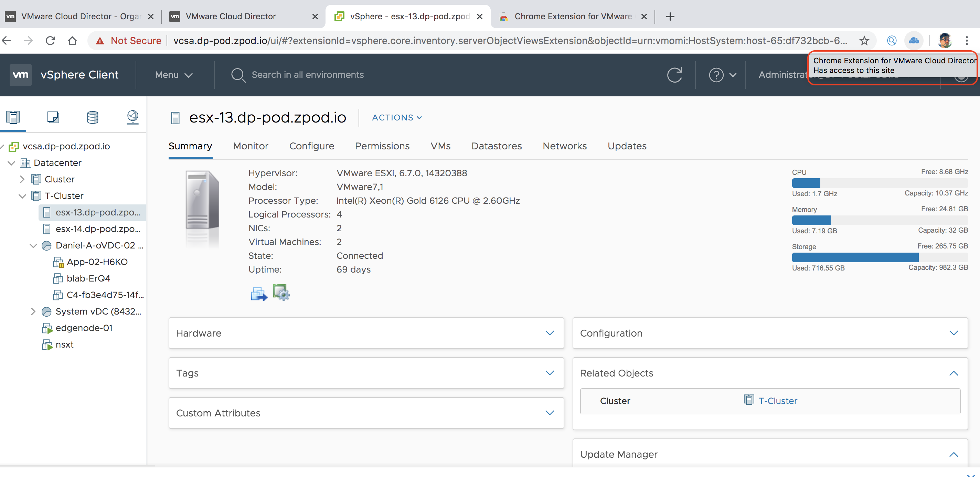Viewport: 980px width, 477px height.
Task: Select esx-14 host in the tree
Action: [x=97, y=229]
